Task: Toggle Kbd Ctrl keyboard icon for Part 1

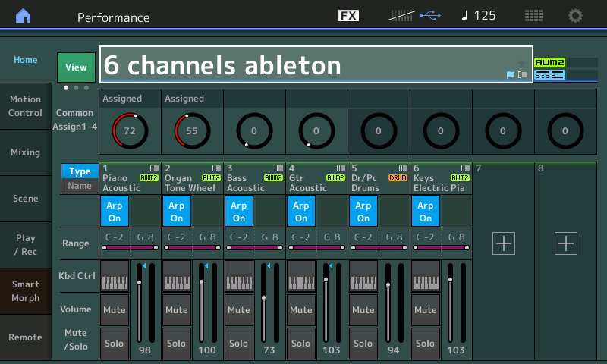Action: (x=115, y=276)
